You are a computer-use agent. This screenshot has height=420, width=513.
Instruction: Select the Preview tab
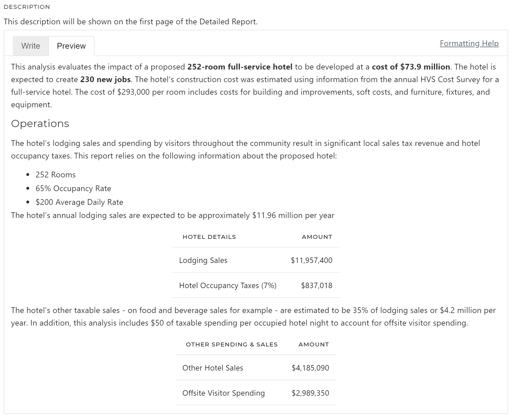click(71, 46)
